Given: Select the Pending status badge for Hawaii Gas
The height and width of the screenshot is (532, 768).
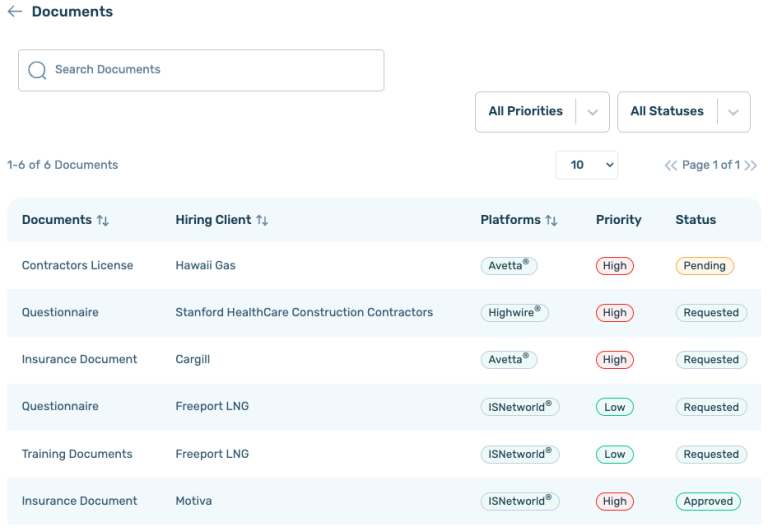Looking at the screenshot, I should pyautogui.click(x=704, y=266).
